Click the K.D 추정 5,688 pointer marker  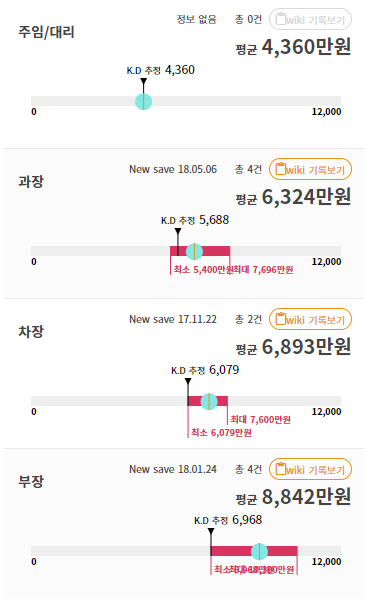(x=178, y=232)
